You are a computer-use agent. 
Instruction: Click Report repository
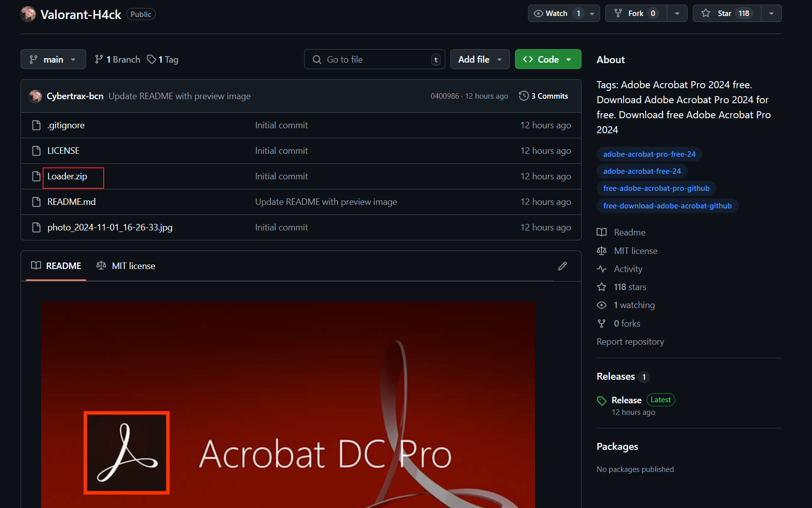(x=630, y=342)
